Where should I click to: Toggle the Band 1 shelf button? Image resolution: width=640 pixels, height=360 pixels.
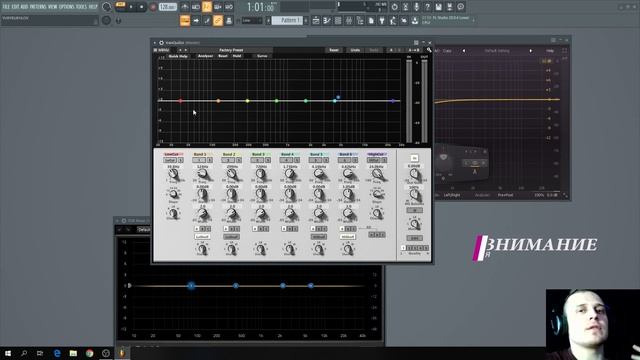(x=202, y=237)
